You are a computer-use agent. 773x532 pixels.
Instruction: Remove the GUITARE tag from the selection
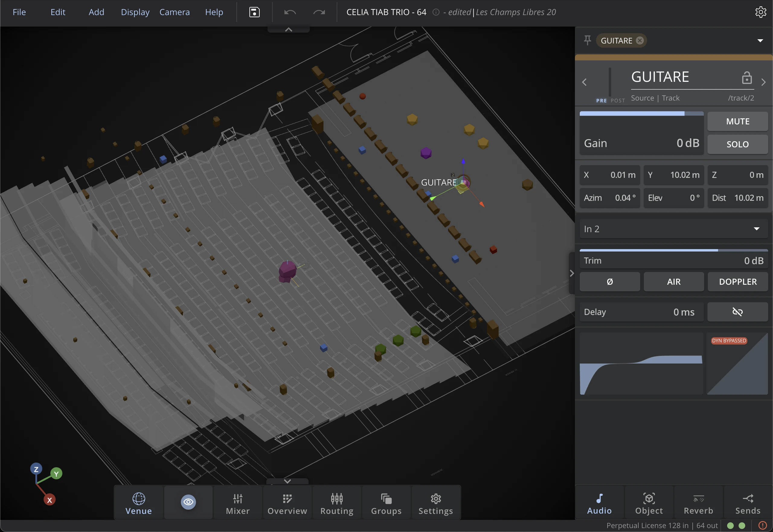click(x=640, y=41)
